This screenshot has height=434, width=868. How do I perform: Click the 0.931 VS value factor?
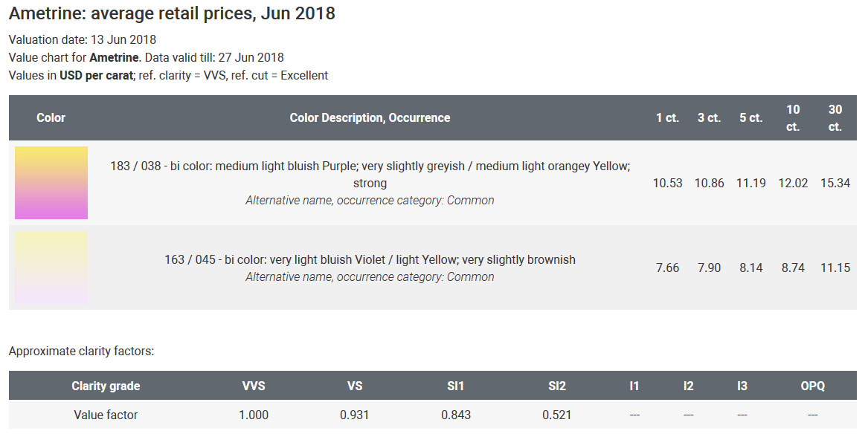point(355,415)
